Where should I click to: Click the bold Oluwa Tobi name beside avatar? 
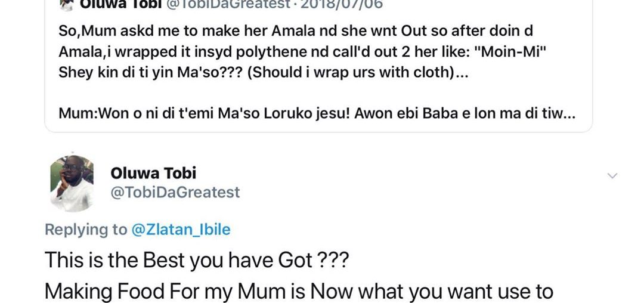coord(153,173)
